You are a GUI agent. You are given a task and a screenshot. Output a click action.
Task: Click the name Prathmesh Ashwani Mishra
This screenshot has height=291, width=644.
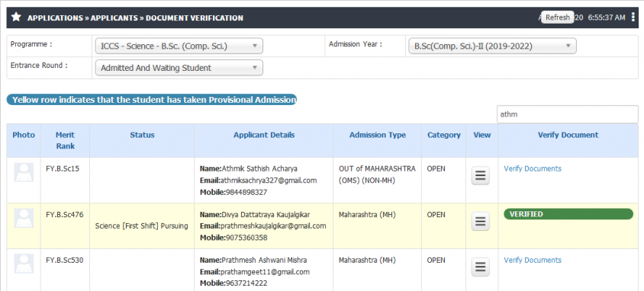264,260
